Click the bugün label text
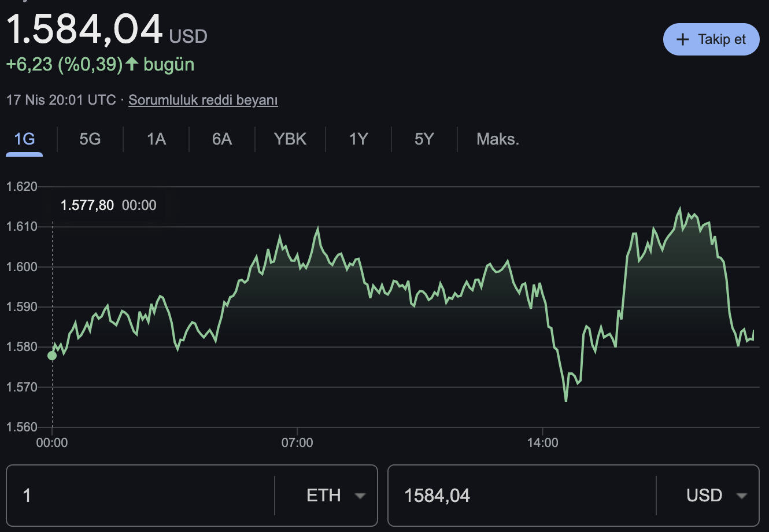769x532 pixels. click(169, 64)
